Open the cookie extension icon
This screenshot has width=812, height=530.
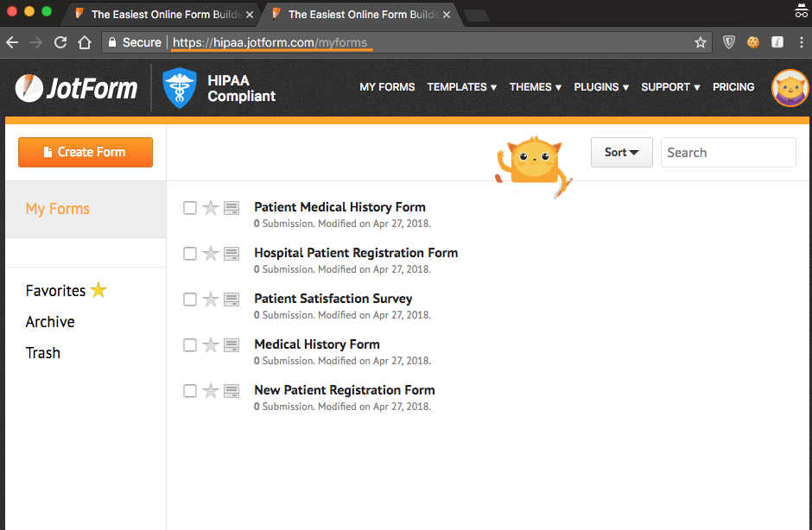[753, 42]
